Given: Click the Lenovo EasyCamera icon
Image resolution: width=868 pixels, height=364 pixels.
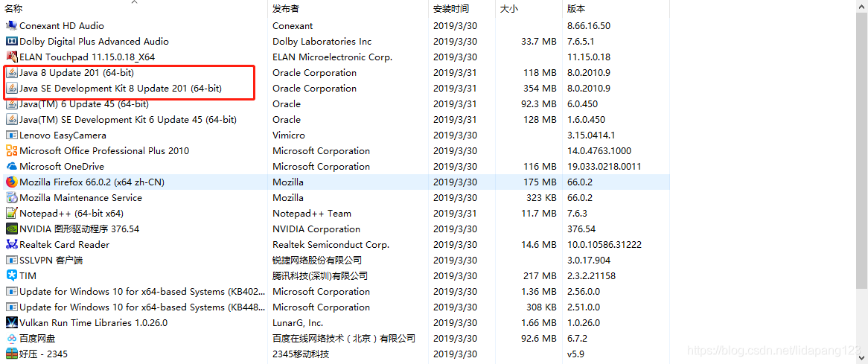Looking at the screenshot, I should pos(11,135).
